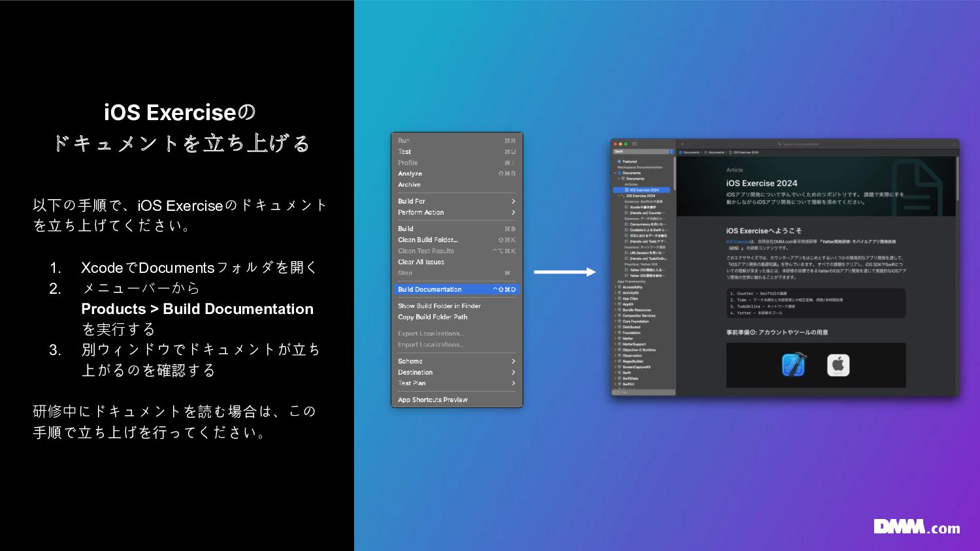Viewport: 980px width, 551px height.
Task: Go back with the left chevron in documentation toolbar
Action: pyautogui.click(x=682, y=144)
